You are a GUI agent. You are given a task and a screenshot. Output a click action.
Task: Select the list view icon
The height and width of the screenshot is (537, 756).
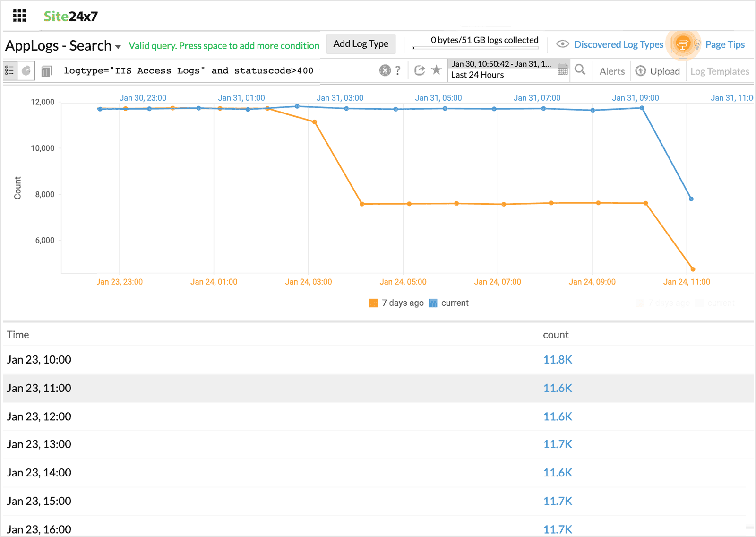point(10,70)
